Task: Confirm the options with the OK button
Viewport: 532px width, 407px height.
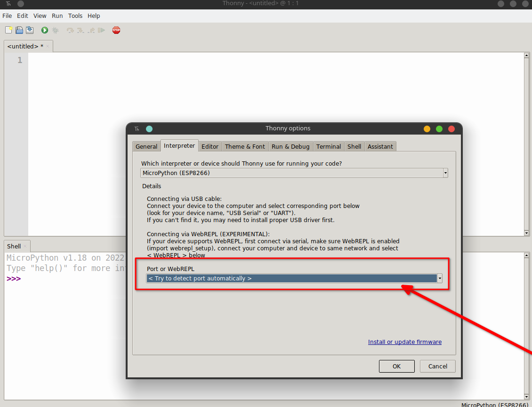Action: coord(396,366)
